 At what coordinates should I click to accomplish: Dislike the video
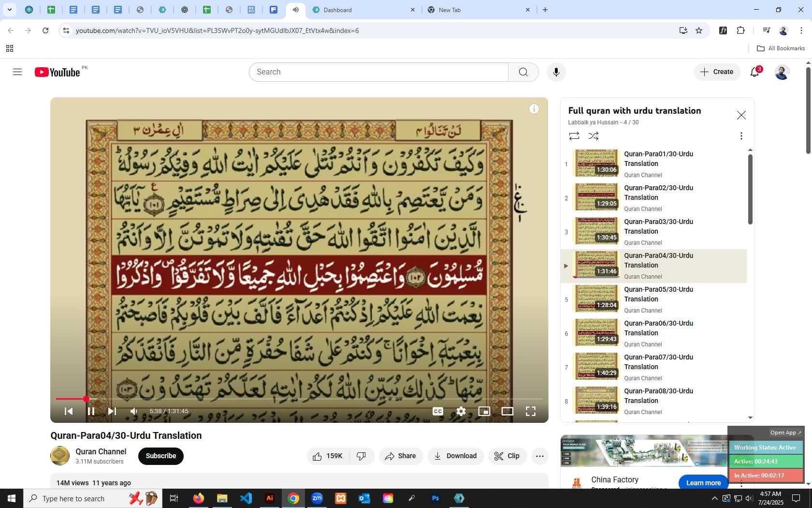coord(361,456)
